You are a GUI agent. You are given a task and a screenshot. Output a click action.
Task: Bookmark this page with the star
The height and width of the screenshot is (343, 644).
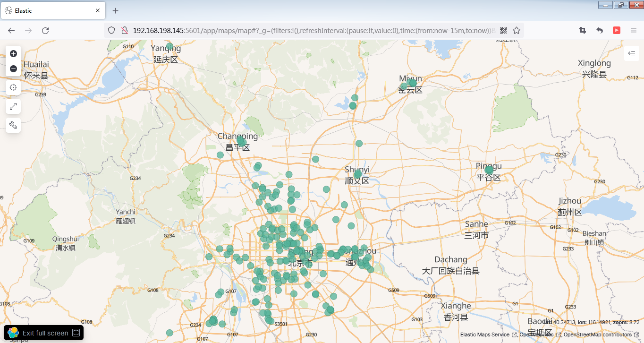pos(517,30)
